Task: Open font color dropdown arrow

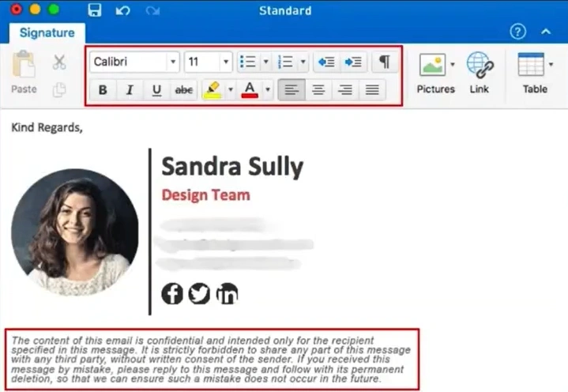Action: pos(268,89)
